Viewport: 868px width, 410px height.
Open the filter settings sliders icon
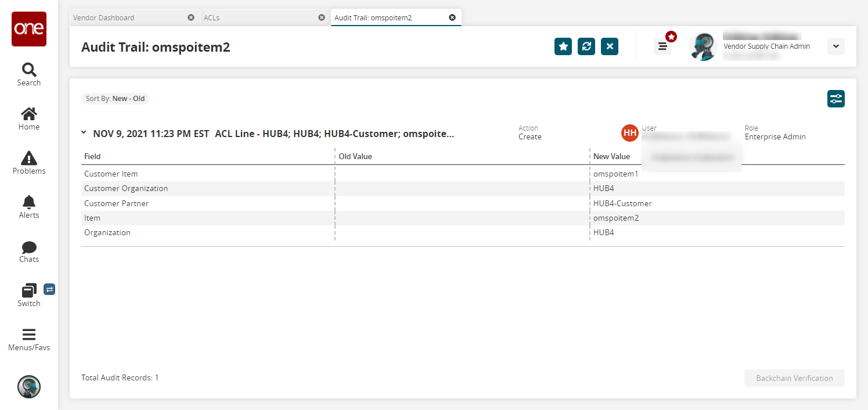coord(835,99)
